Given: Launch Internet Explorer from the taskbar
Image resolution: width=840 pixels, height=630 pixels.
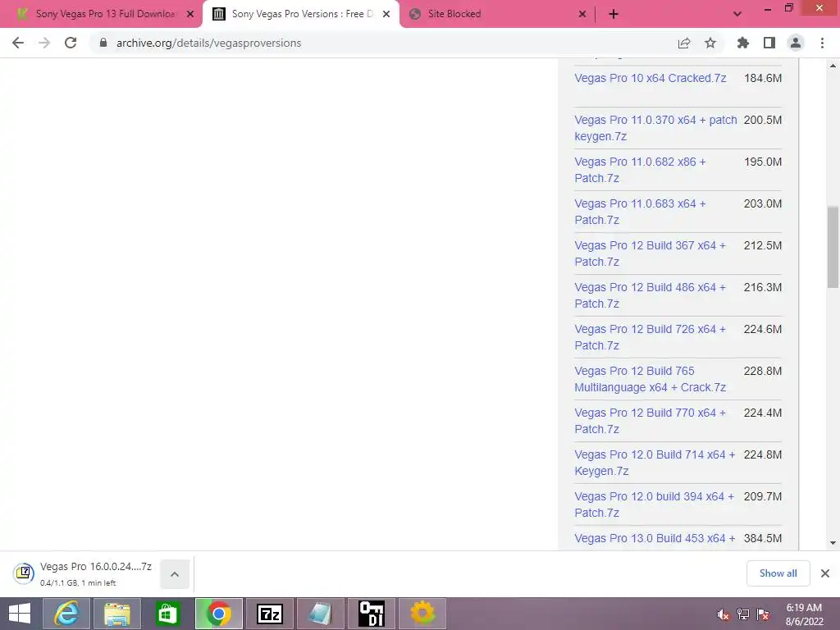Looking at the screenshot, I should click(66, 614).
